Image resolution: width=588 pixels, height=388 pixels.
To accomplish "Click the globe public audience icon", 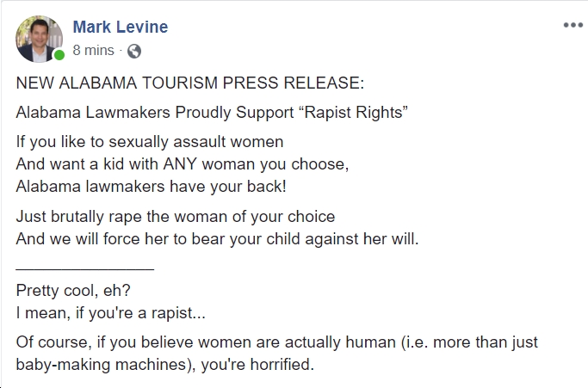I will 133,51.
